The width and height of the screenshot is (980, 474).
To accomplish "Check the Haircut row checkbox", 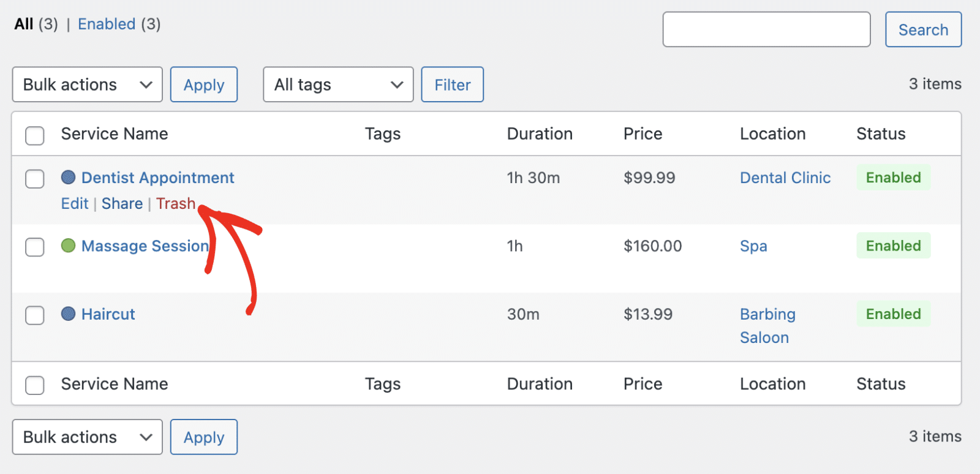I will [35, 315].
